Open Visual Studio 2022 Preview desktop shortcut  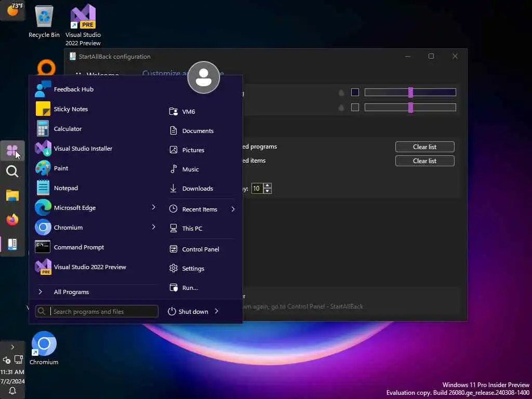[x=83, y=25]
